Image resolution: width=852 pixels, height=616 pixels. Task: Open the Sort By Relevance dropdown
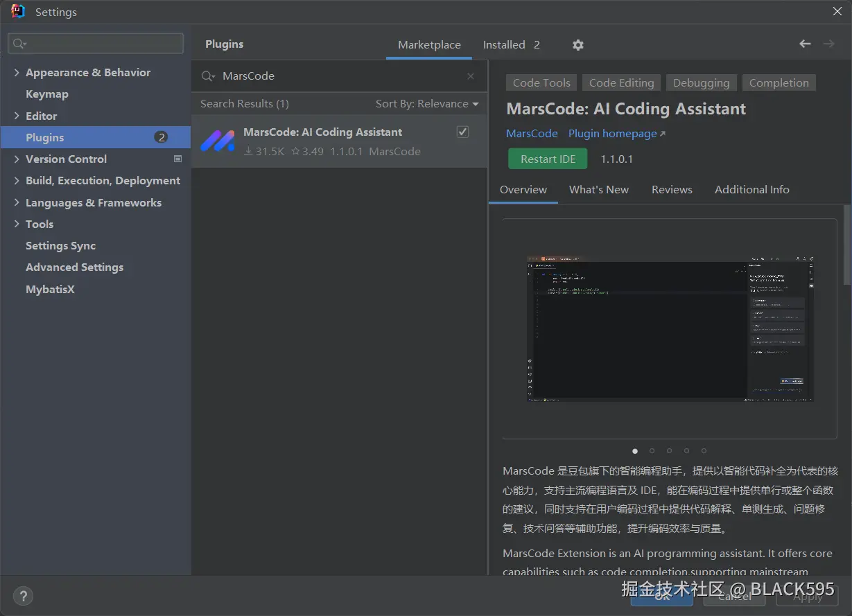tap(427, 104)
